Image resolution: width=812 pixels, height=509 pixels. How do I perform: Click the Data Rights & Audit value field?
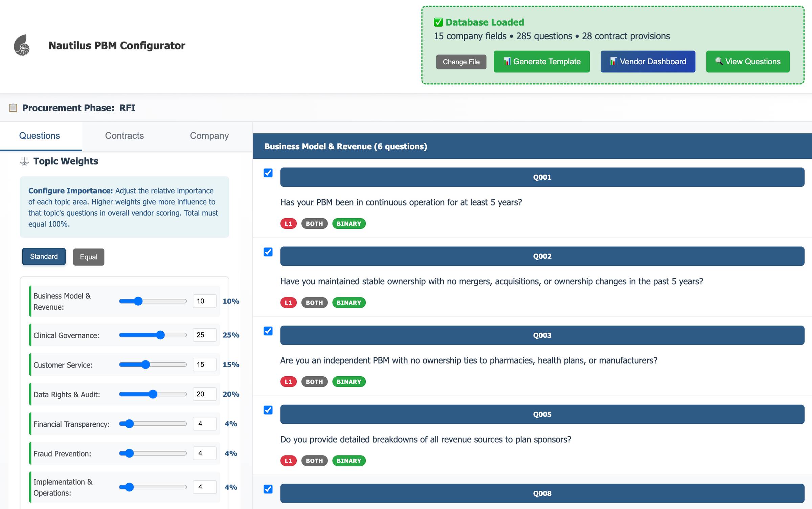[x=204, y=394]
